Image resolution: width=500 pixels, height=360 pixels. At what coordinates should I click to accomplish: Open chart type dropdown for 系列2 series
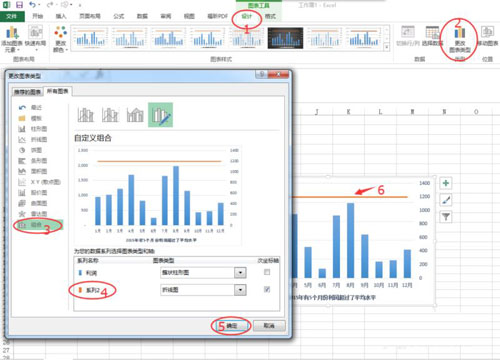point(240,290)
